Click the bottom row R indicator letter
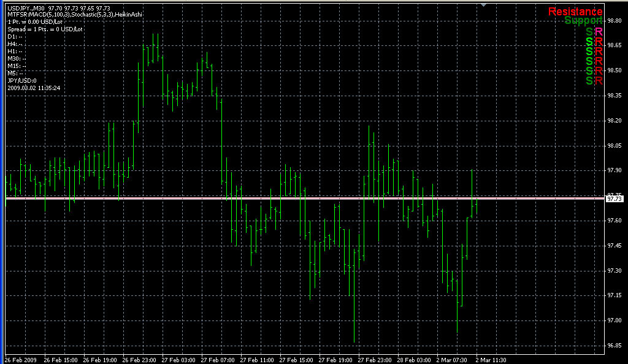 (599, 81)
